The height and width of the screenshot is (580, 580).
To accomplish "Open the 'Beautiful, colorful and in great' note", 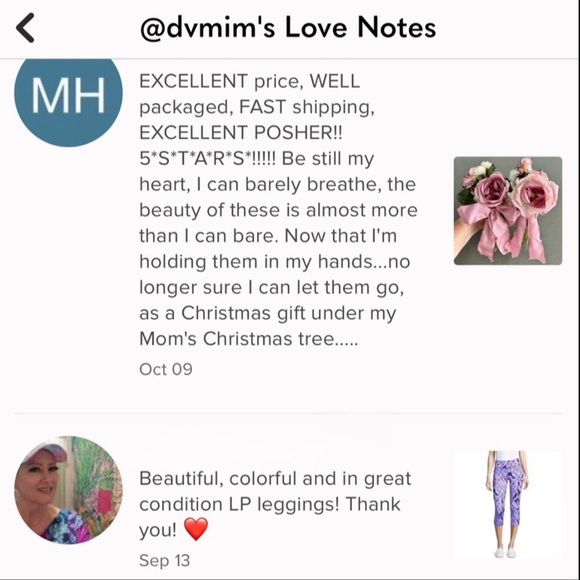I will 275,479.
